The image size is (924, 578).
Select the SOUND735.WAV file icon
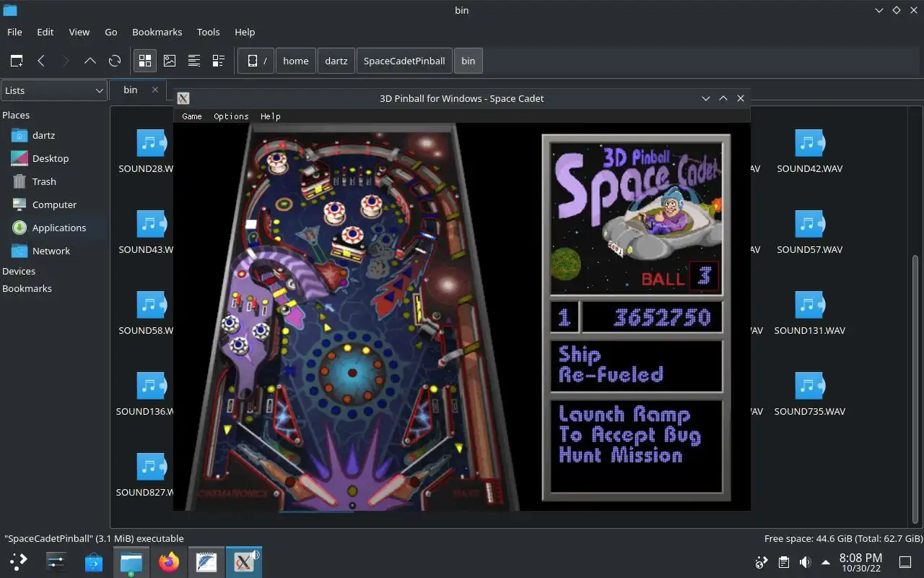tap(809, 386)
